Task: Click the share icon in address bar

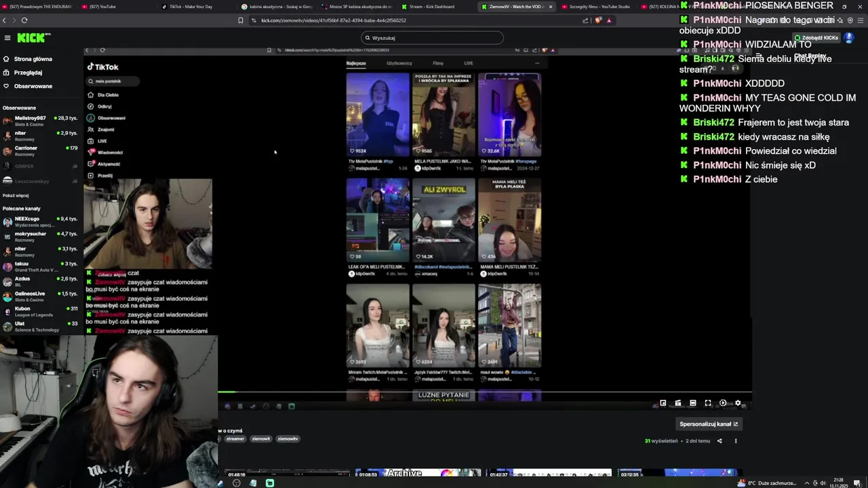Action: coord(585,20)
